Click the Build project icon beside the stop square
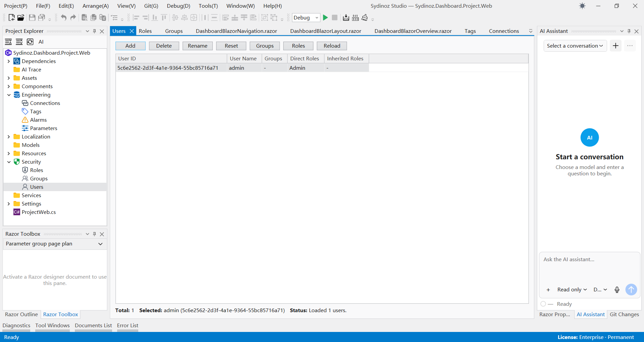644x342 pixels. click(x=346, y=18)
